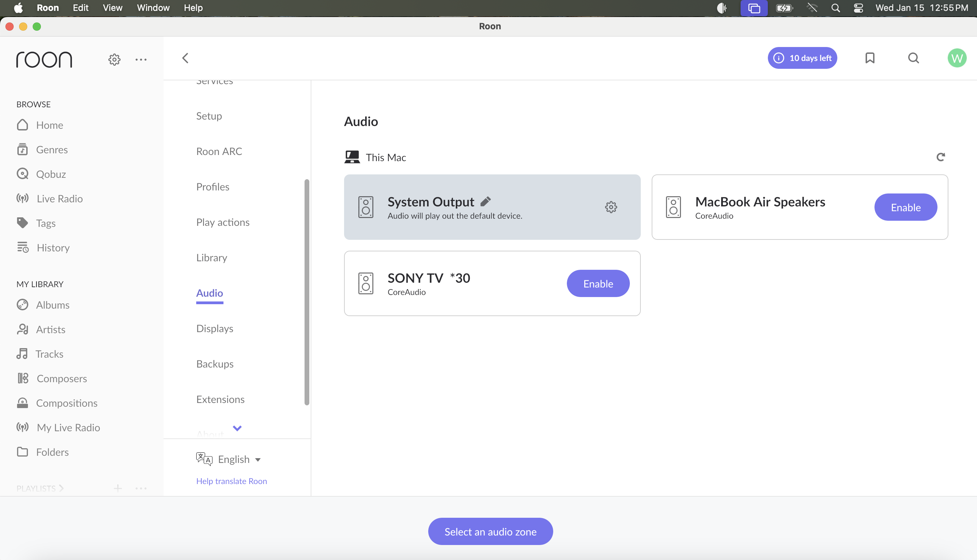Image resolution: width=977 pixels, height=560 pixels.
Task: Edit System Output name with pencil icon
Action: tap(485, 201)
